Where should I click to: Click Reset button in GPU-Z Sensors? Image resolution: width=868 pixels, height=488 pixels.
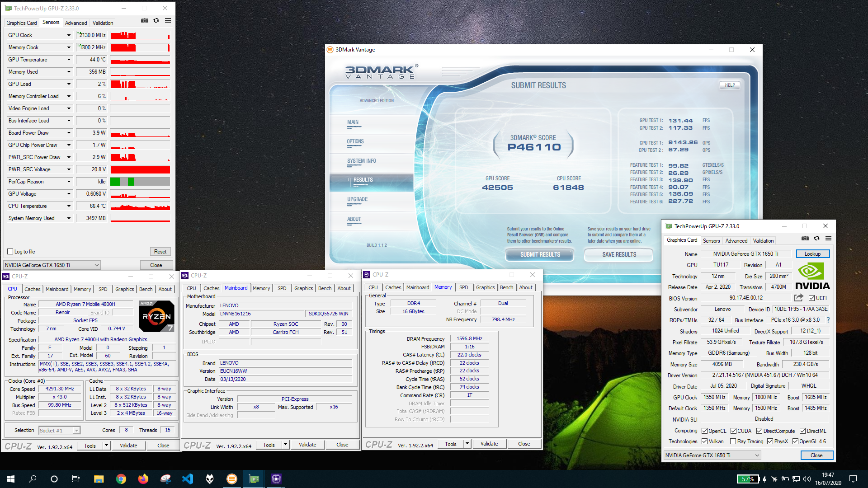(x=160, y=252)
